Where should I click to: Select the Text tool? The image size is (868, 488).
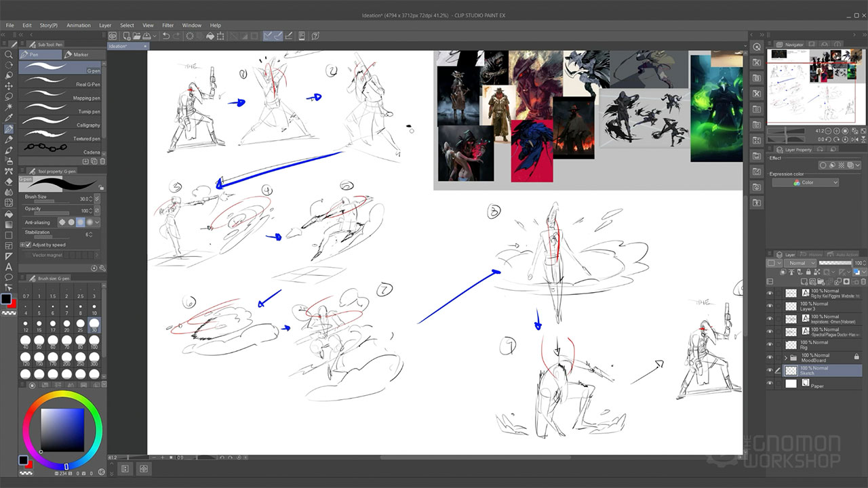pos(9,266)
